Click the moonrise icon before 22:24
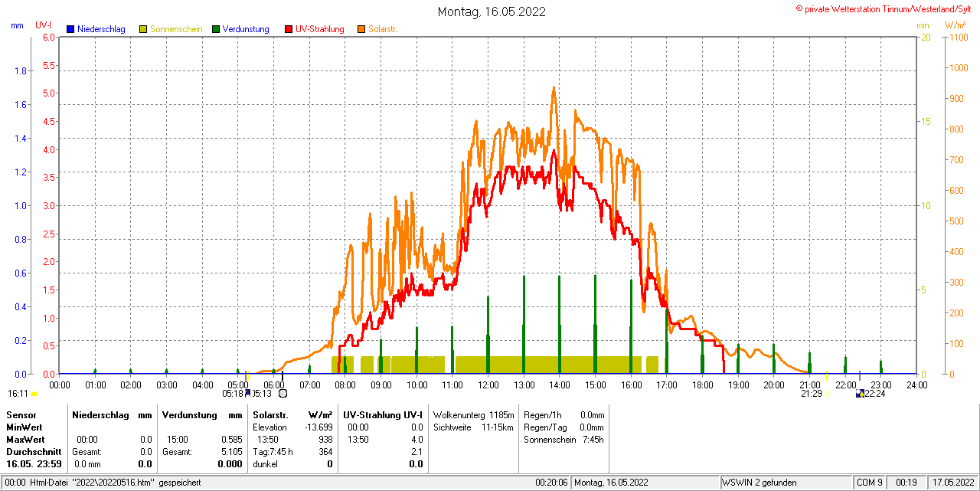This screenshot has height=491, width=980. 861,394
